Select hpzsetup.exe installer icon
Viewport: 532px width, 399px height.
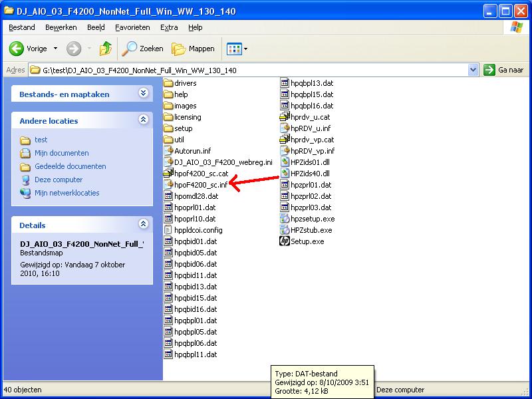point(285,219)
